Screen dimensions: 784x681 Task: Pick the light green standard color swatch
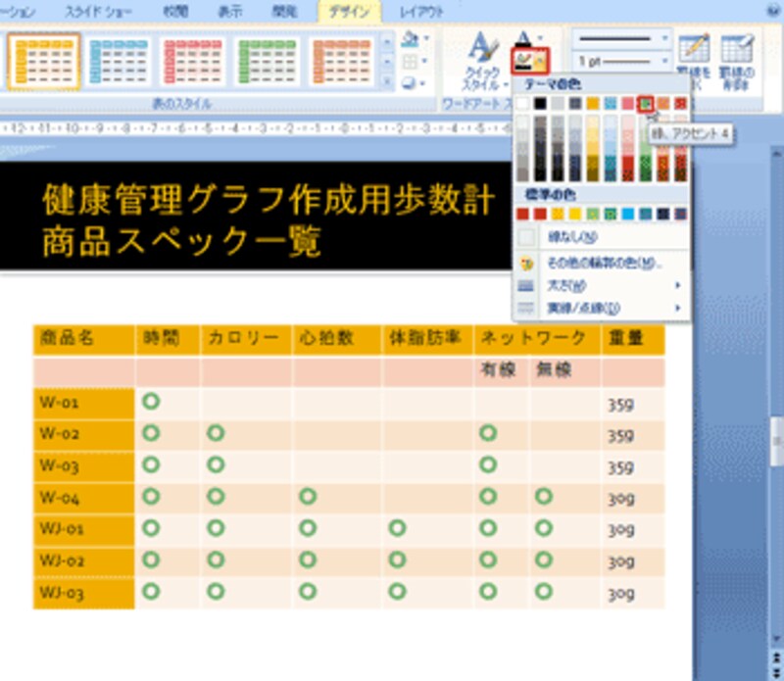(x=593, y=214)
